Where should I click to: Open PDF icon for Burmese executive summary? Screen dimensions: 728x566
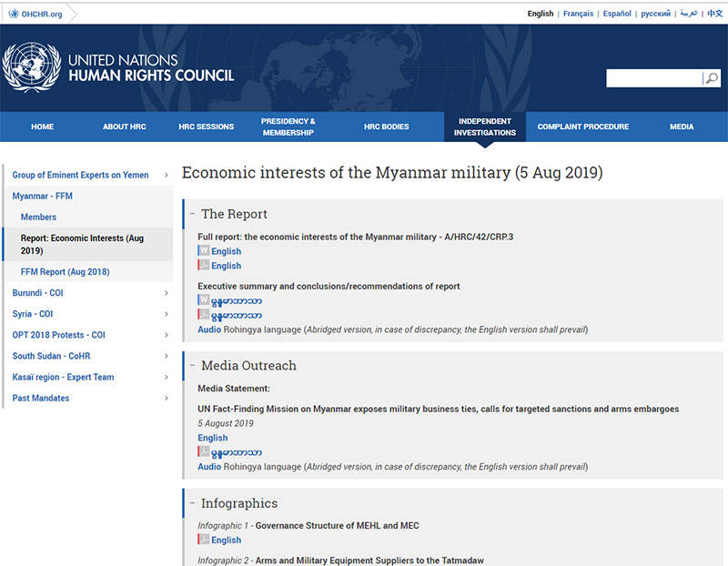[x=203, y=315]
